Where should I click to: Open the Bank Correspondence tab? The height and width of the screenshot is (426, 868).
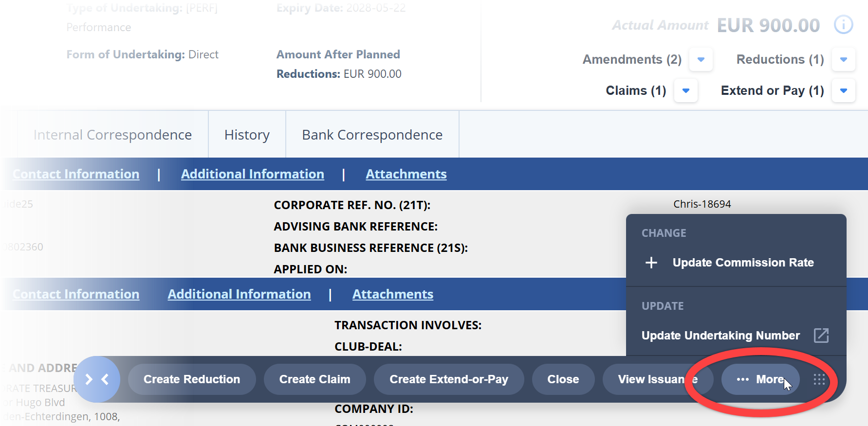point(372,135)
